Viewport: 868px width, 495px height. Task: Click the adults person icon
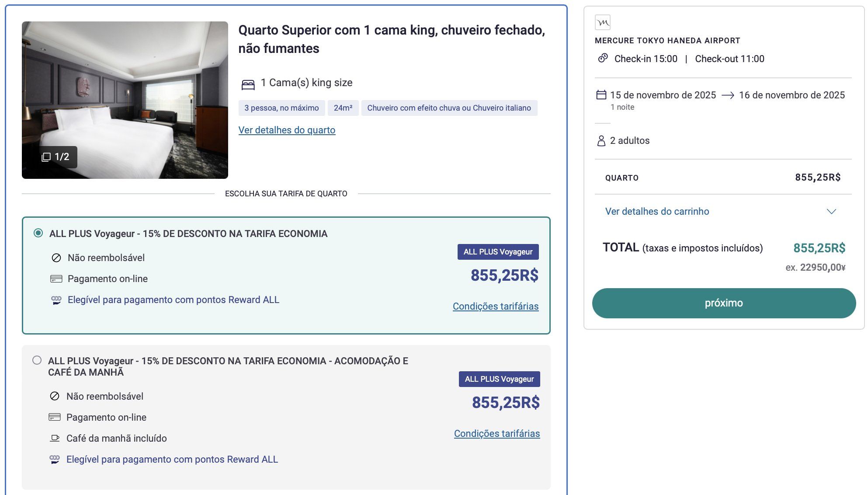[x=601, y=141]
